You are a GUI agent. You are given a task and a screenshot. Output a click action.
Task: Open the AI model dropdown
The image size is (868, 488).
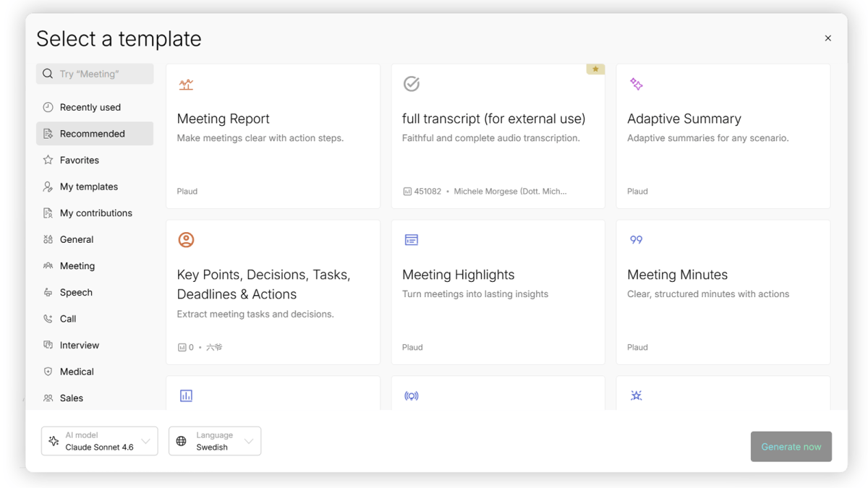coord(100,441)
